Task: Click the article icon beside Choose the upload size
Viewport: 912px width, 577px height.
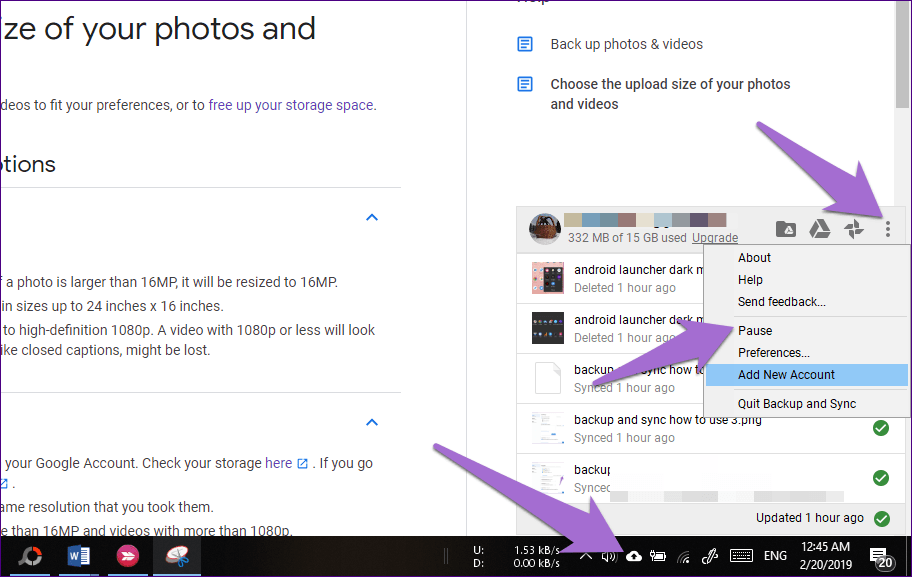Action: click(x=525, y=84)
